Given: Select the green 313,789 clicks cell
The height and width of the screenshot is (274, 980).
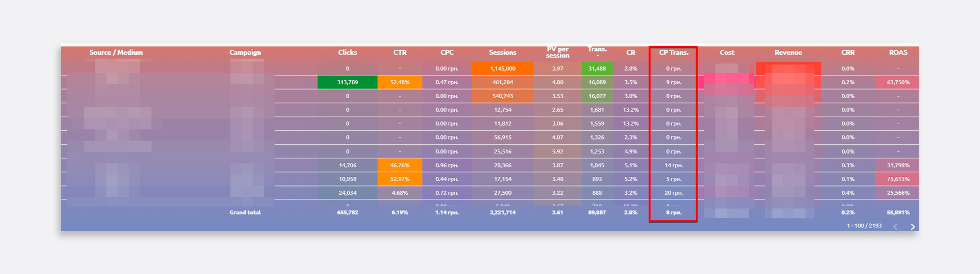Looking at the screenshot, I should coord(347,82).
